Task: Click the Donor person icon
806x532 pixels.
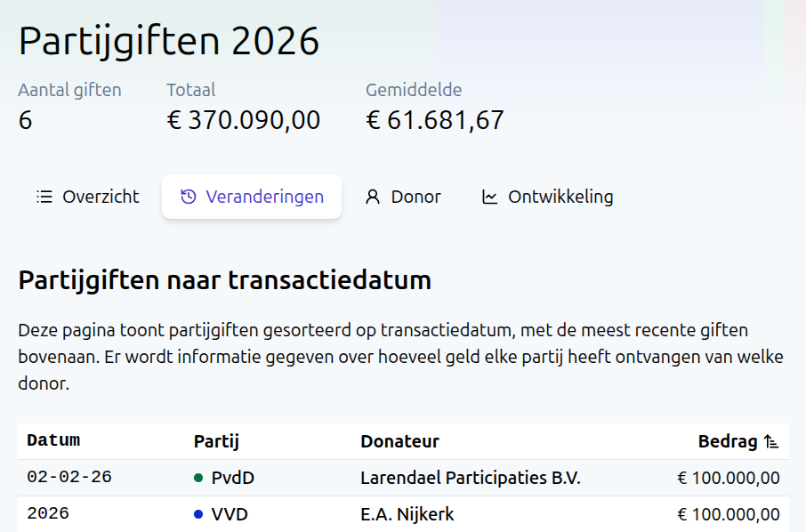Action: click(373, 197)
